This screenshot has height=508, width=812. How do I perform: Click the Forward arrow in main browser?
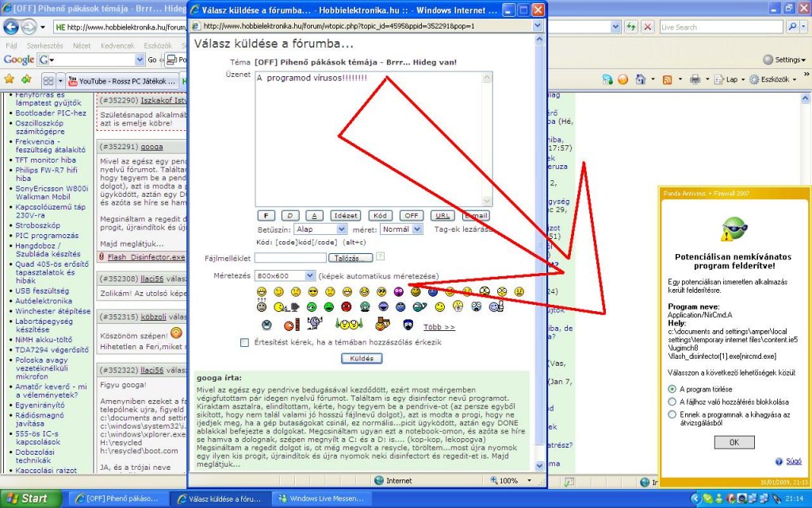29,27
